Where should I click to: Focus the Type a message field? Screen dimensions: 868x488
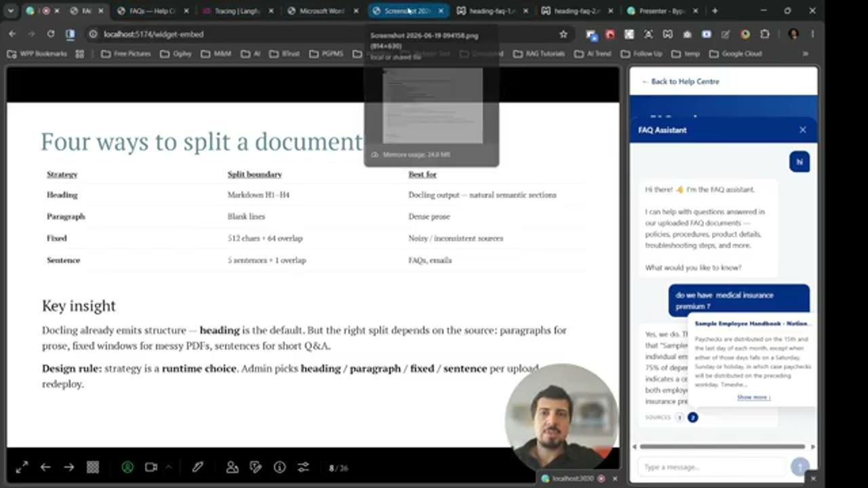(712, 467)
